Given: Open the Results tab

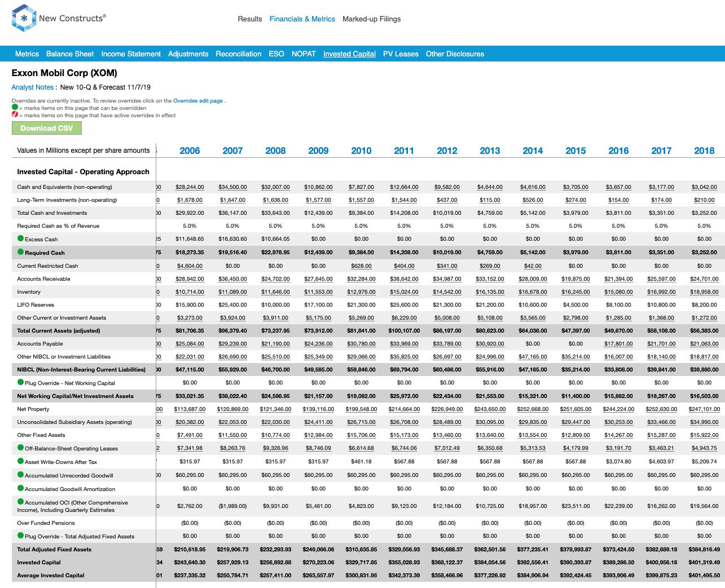Looking at the screenshot, I should click(250, 19).
